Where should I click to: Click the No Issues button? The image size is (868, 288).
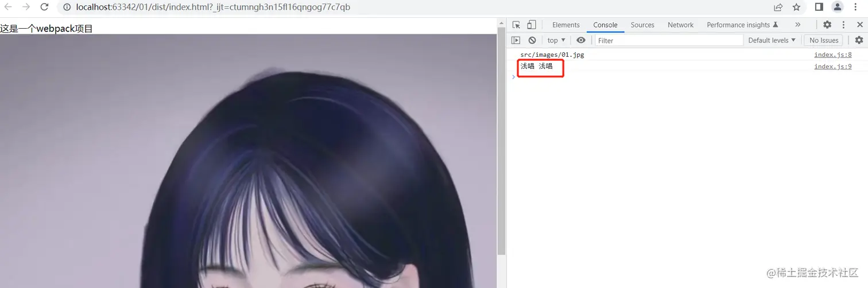tap(824, 40)
